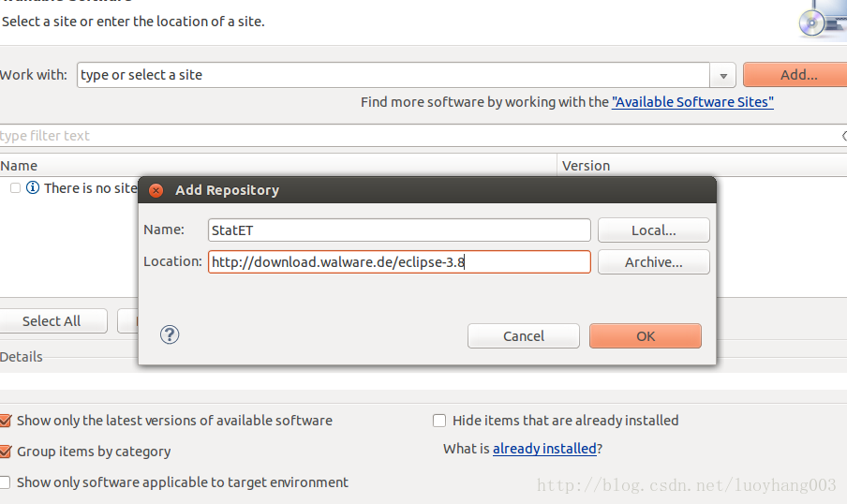Open the "Available Software Sites" link
Screen dimensions: 847x504
pos(692,102)
